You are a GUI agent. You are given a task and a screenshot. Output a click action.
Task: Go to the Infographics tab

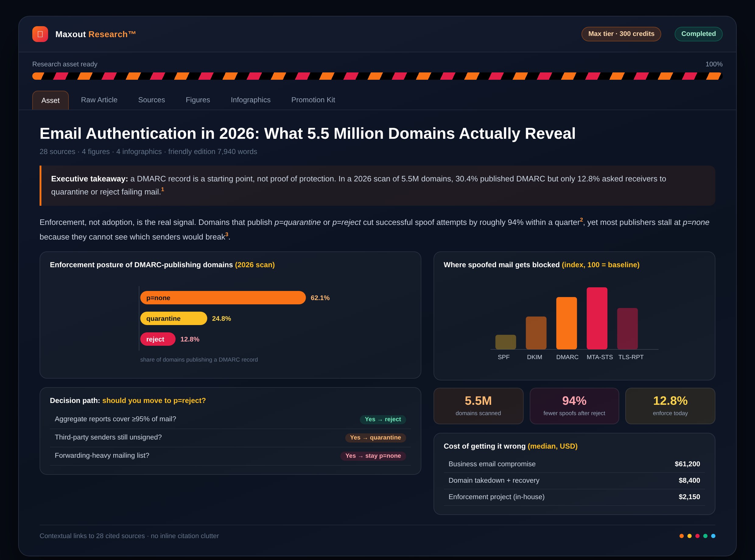251,100
